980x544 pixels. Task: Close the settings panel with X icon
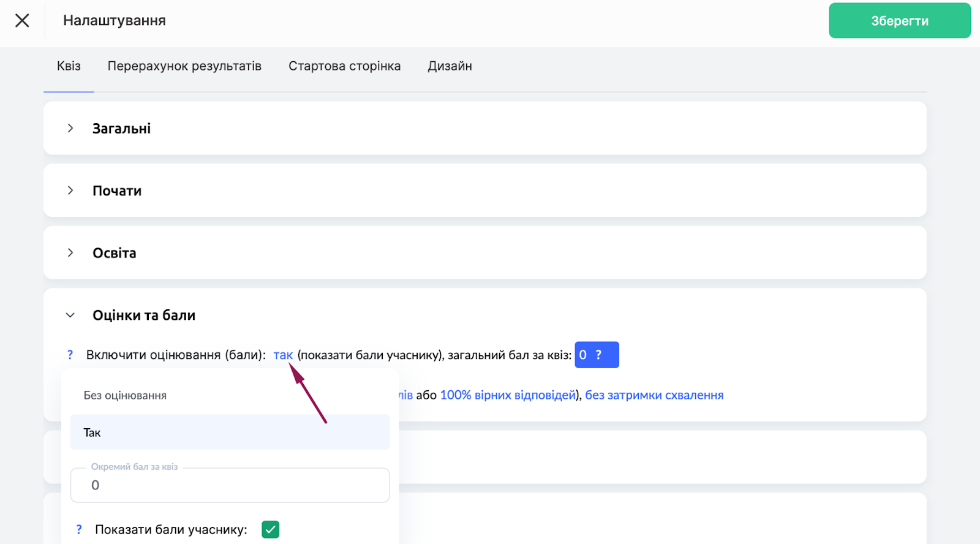point(22,21)
